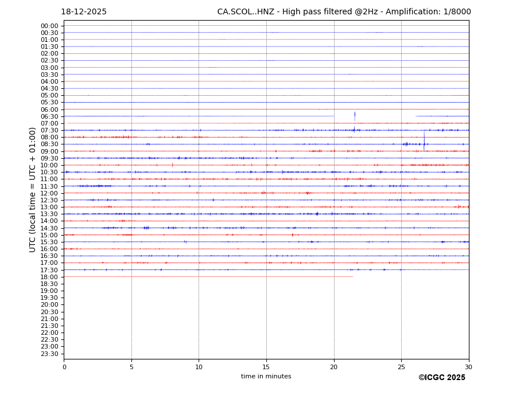Click the 30 tick on minutes axis

[x=469, y=367]
